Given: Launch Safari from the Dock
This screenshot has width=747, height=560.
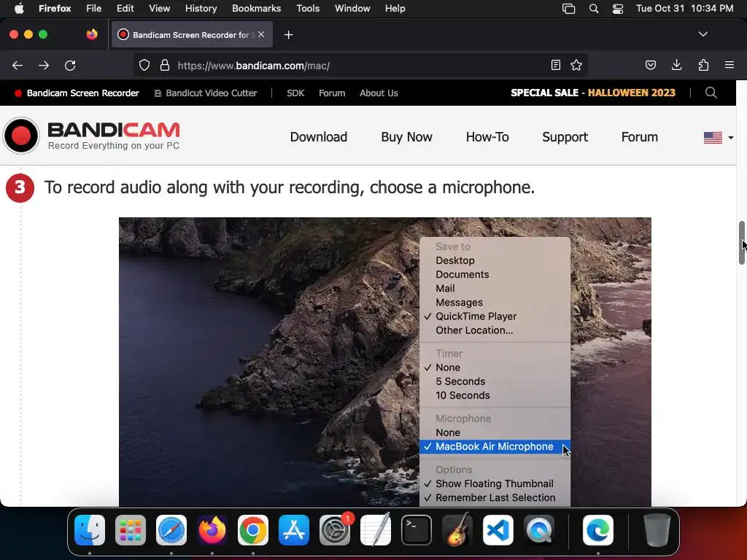Looking at the screenshot, I should [171, 530].
